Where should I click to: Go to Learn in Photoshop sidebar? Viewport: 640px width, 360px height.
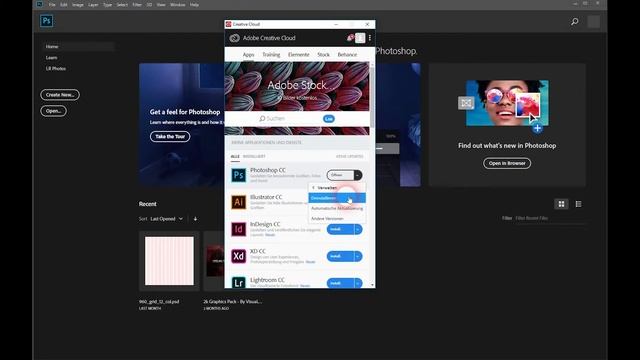pos(51,58)
